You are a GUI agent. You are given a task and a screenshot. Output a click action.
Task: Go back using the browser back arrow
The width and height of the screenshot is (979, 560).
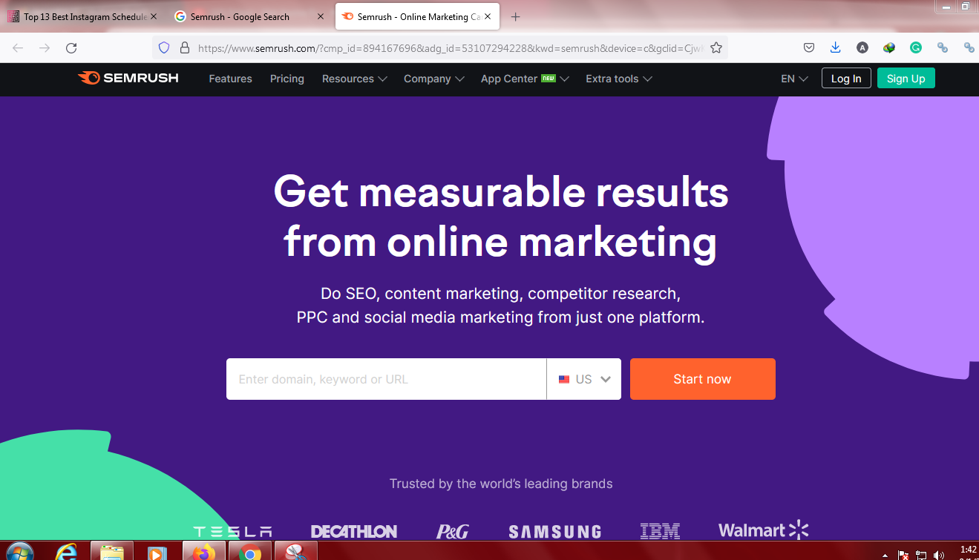(x=18, y=47)
